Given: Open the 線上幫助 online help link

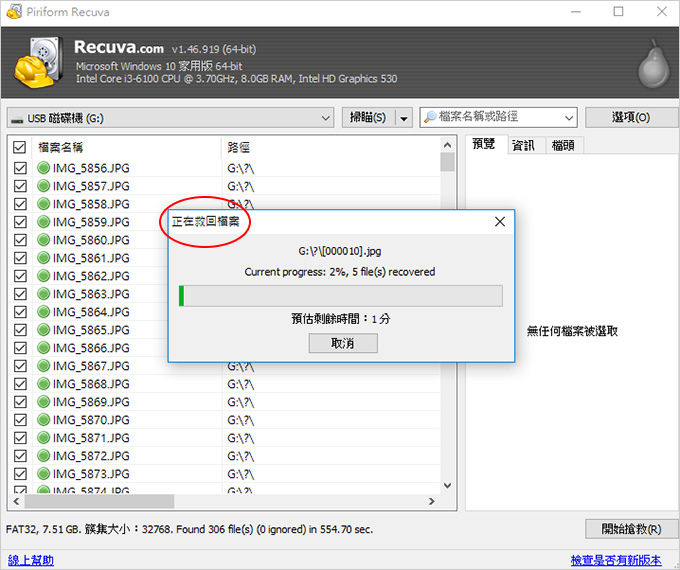Looking at the screenshot, I should tap(30, 560).
